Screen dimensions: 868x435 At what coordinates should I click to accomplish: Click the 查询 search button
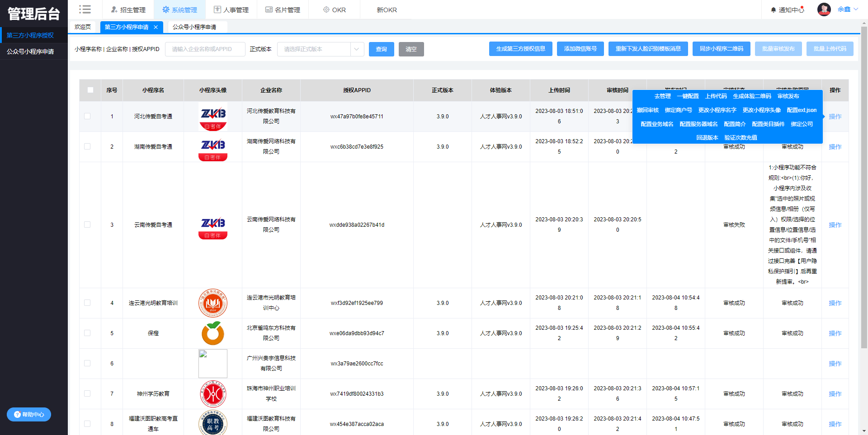pyautogui.click(x=381, y=49)
